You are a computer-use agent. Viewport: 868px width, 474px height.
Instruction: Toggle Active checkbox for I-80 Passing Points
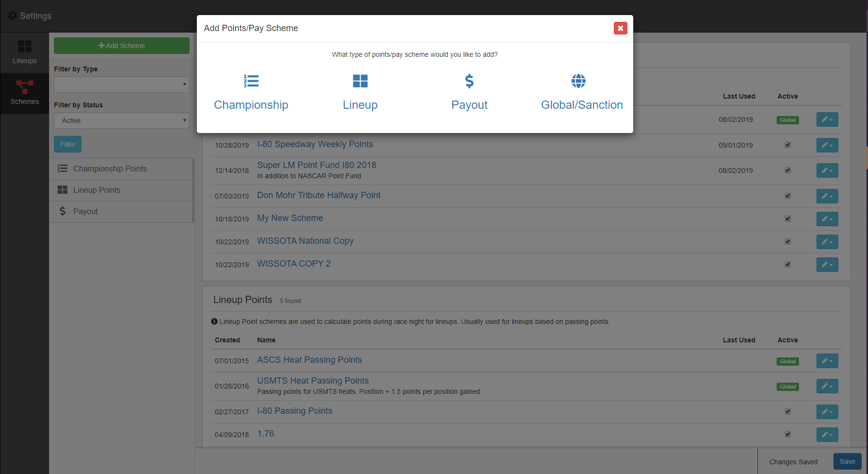[787, 411]
